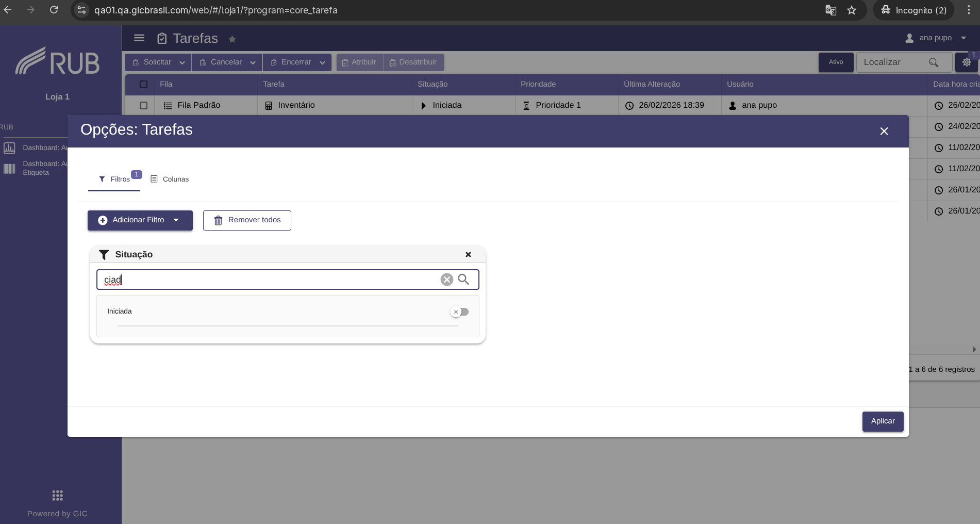Click the magnifier in Situação filter
The width and height of the screenshot is (980, 524).
tap(463, 280)
